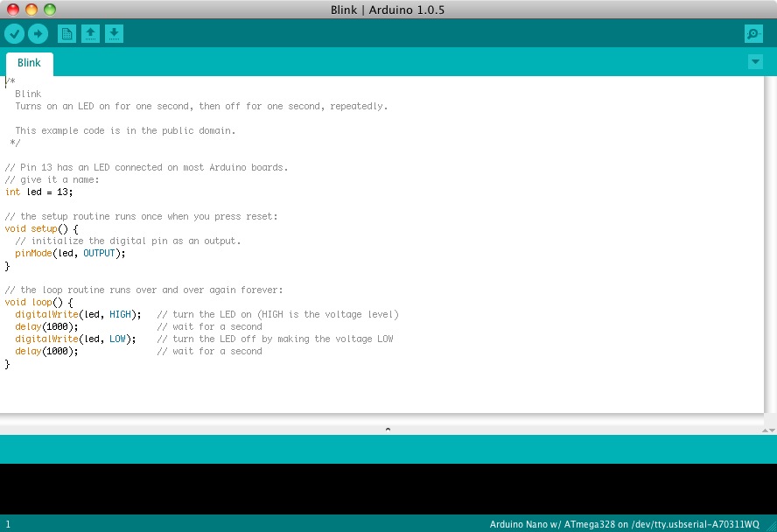Click the scroll arrows beside the editor

click(768, 430)
